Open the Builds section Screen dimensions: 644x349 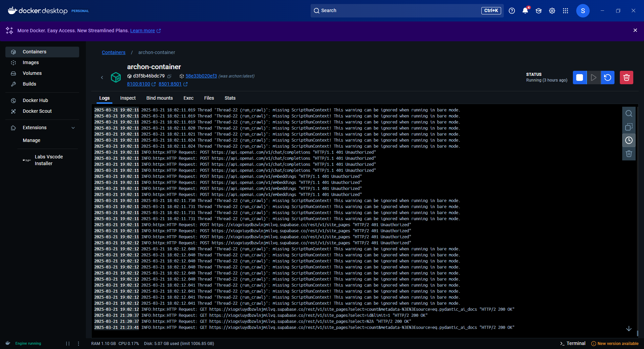[x=42, y=84]
